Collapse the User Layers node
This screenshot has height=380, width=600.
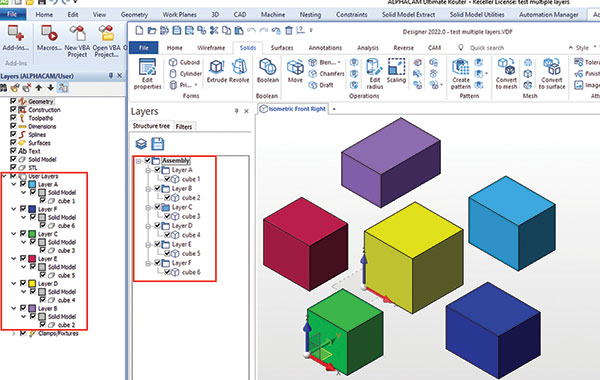(5, 176)
